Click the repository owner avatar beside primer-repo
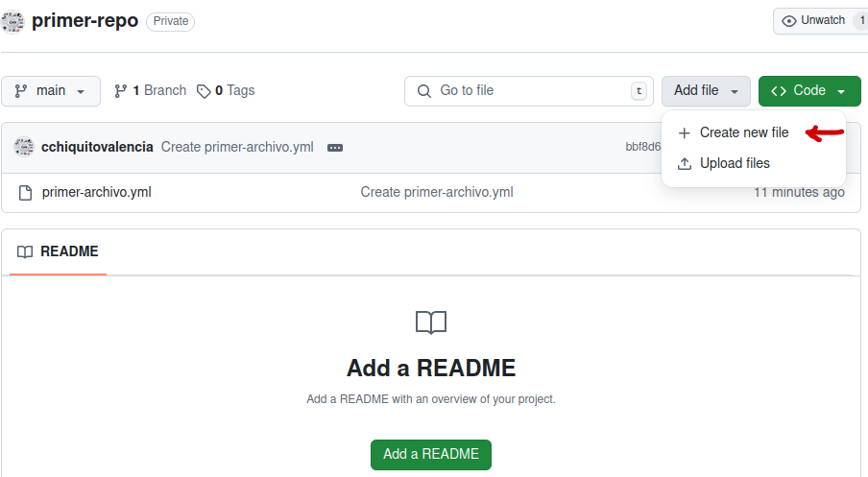Image resolution: width=868 pixels, height=477 pixels. [12, 21]
